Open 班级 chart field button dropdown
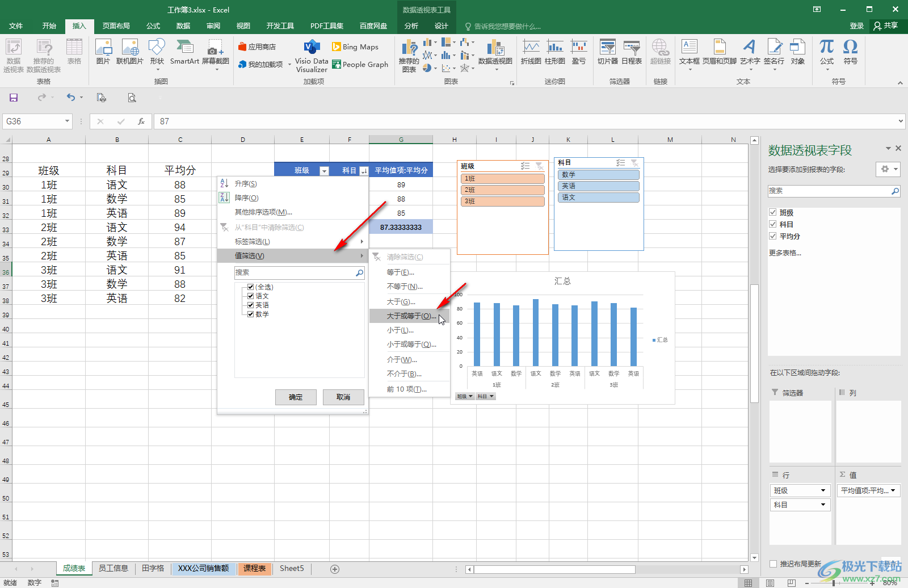Screen dimensions: 908x588 tap(465, 397)
